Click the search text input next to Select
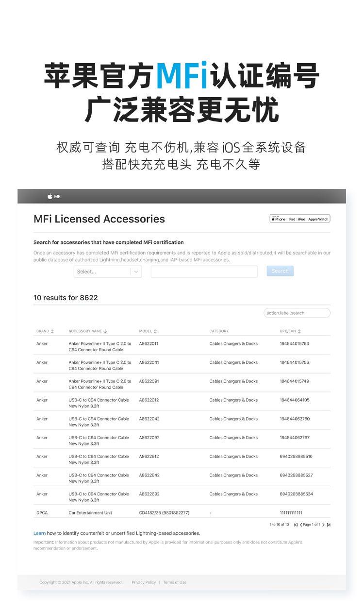 coord(204,272)
